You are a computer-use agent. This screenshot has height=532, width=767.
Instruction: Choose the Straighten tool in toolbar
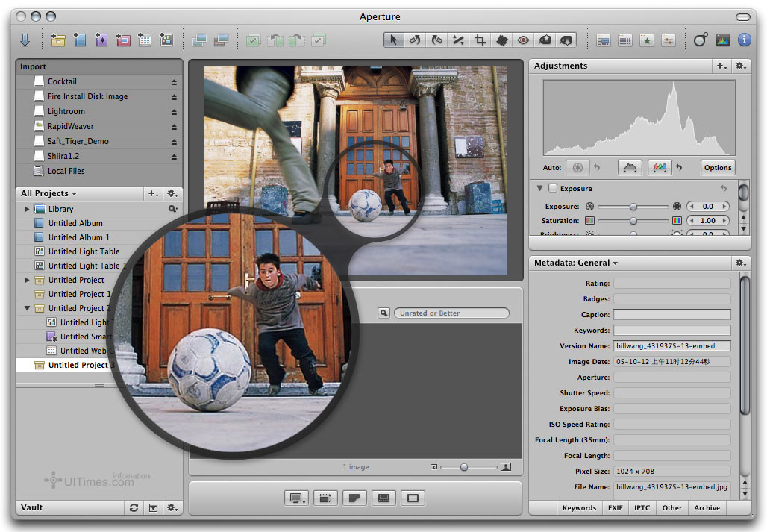458,40
